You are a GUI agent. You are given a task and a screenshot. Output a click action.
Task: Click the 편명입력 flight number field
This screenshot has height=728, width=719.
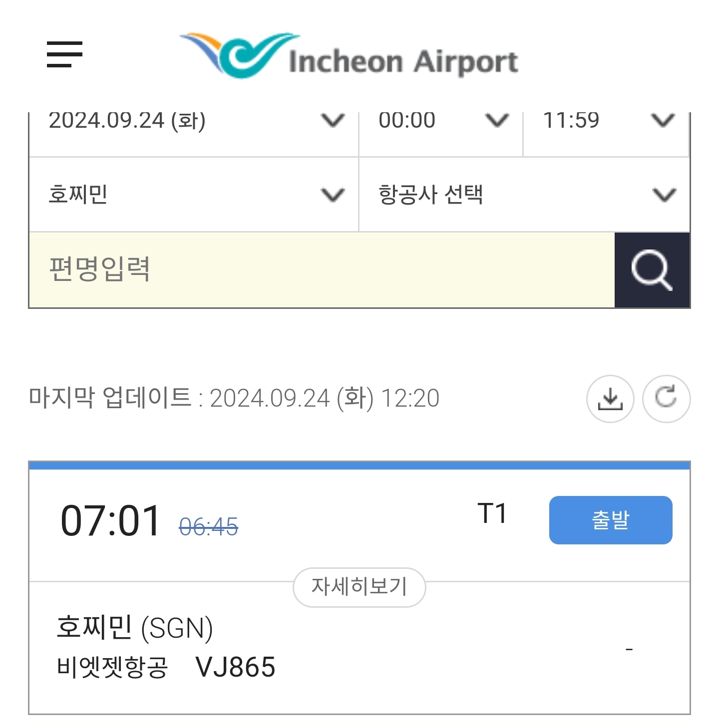coord(322,270)
